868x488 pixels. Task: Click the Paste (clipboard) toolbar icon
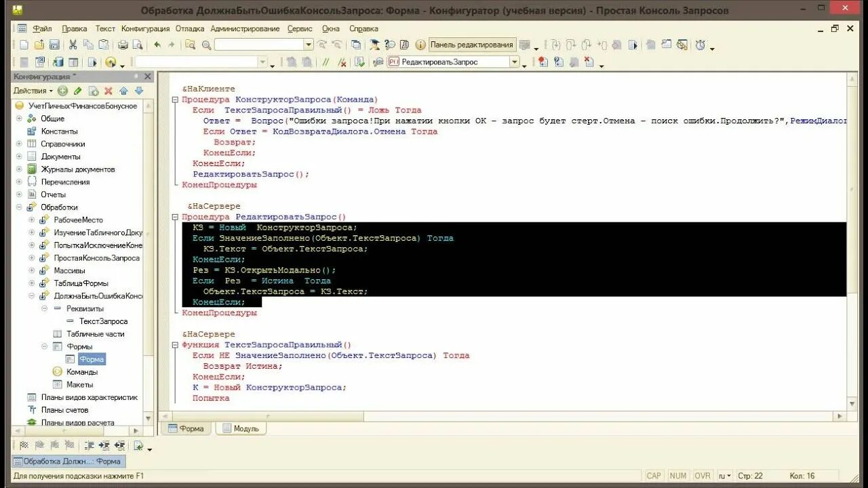coord(103,45)
